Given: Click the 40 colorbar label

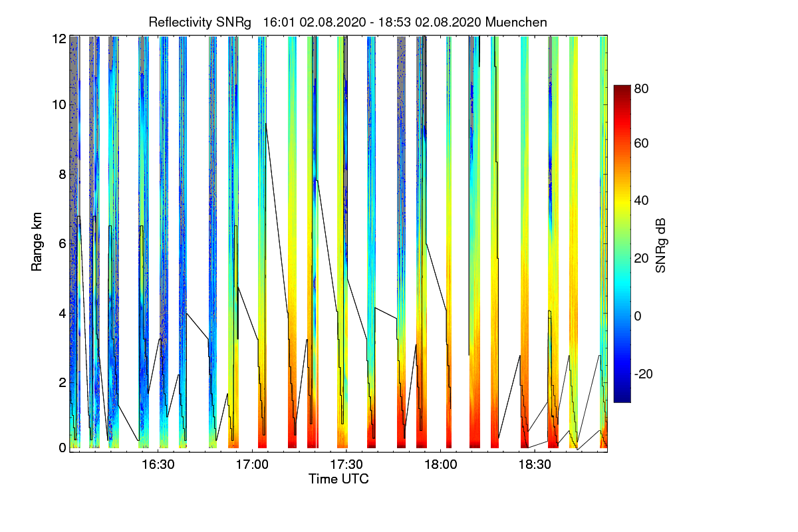Looking at the screenshot, I should click(x=641, y=201).
